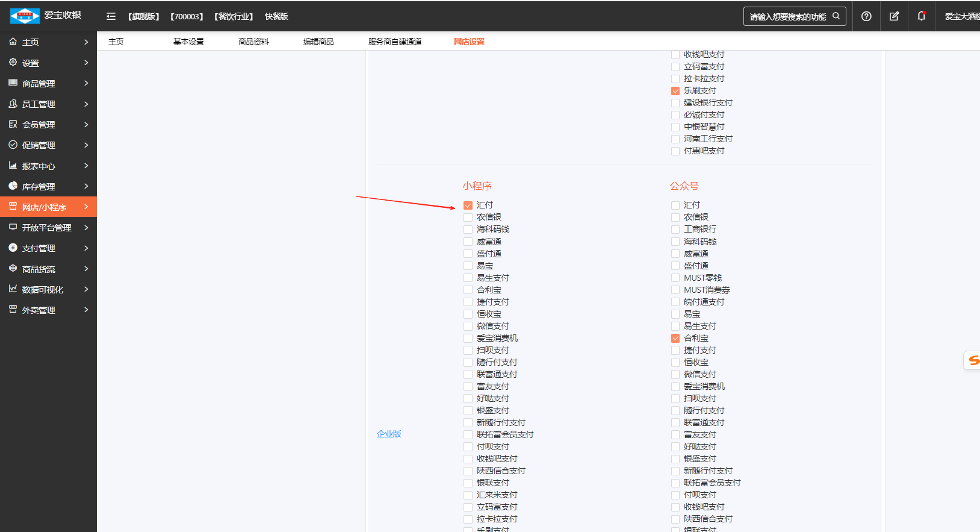
Task: Click the 库存管理 pie icon
Action: pyautogui.click(x=13, y=186)
